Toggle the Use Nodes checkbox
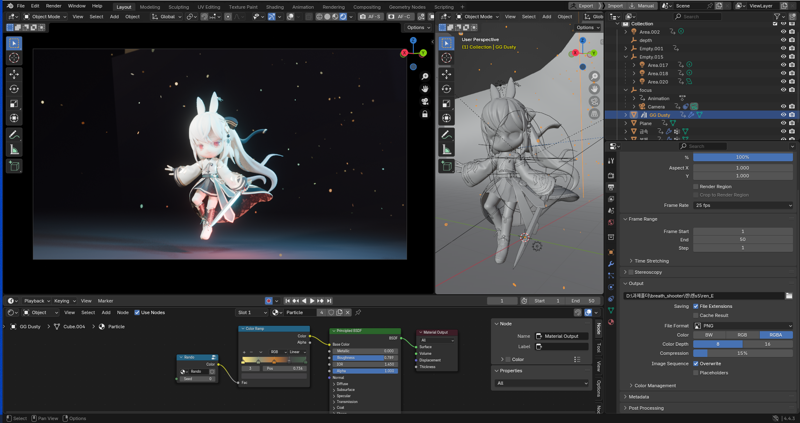The height and width of the screenshot is (423, 800). coord(137,312)
